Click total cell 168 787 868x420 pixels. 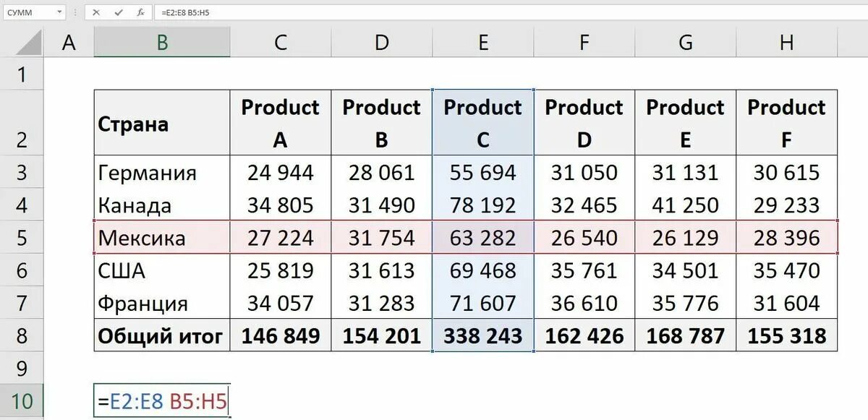[x=686, y=335]
